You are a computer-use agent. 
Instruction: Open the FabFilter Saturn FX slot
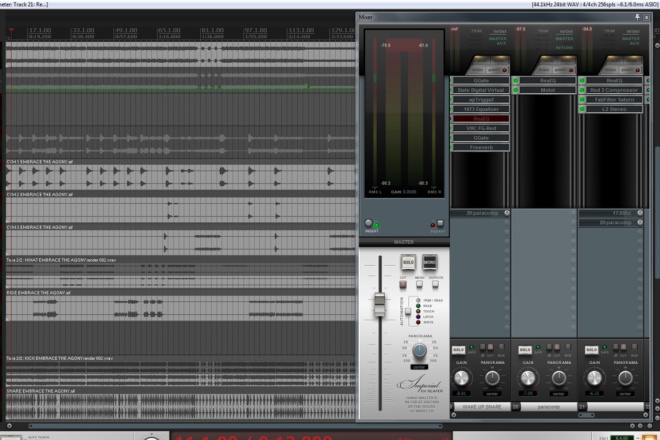[614, 99]
